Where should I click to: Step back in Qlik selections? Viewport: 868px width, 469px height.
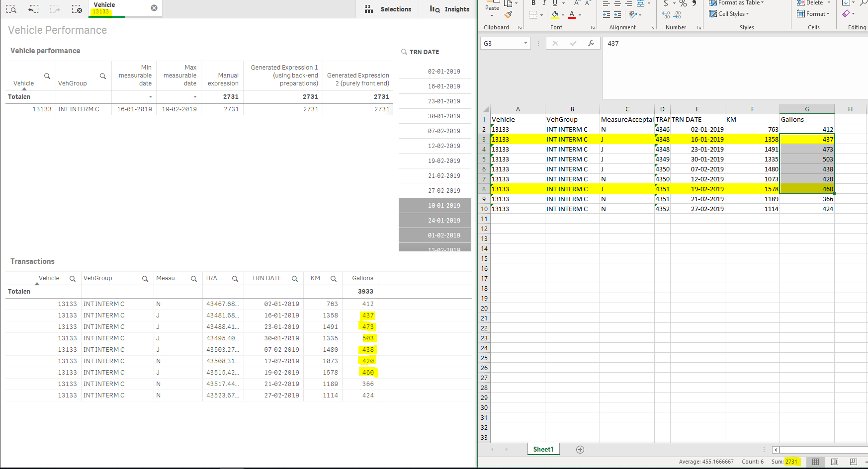point(33,9)
